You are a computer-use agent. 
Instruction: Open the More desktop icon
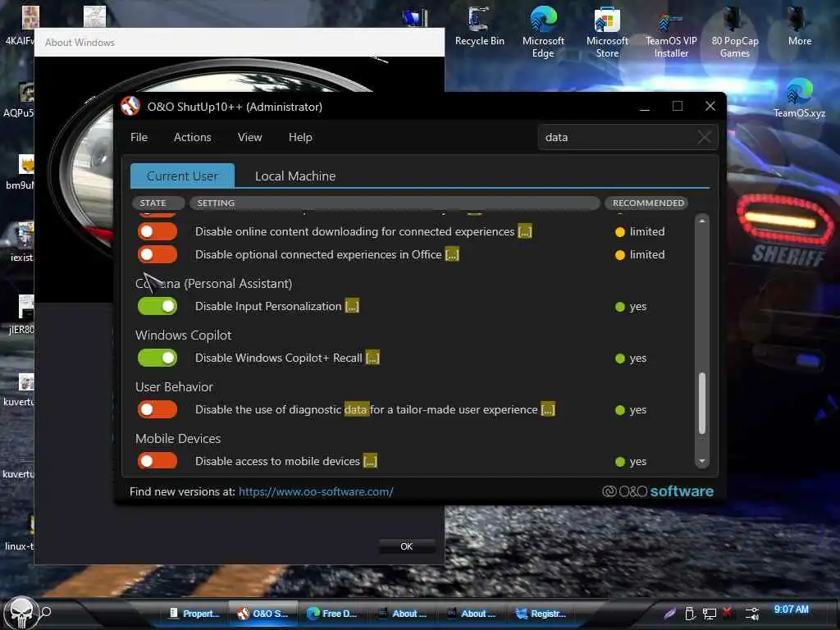coord(799,27)
